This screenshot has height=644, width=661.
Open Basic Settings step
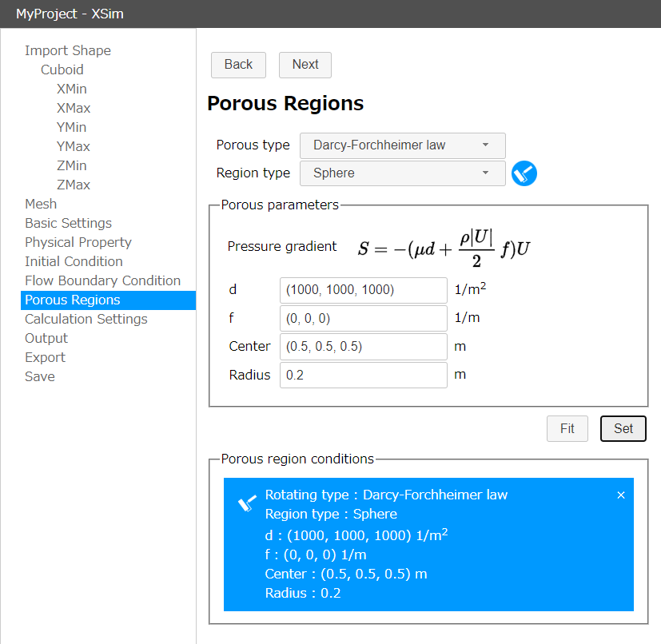(68, 224)
